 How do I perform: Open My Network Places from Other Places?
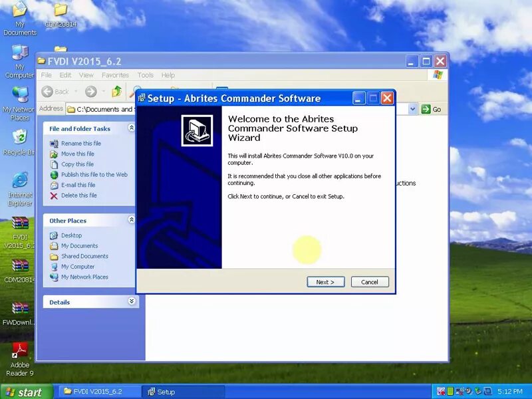85,277
